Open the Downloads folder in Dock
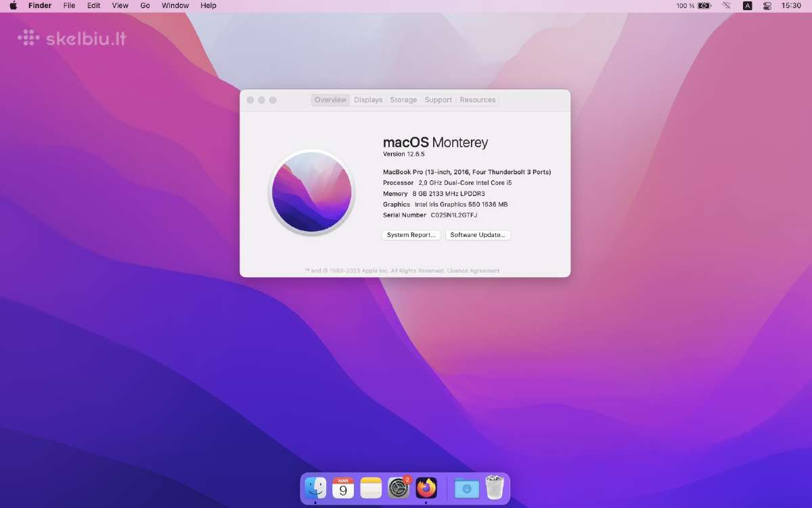 click(467, 488)
